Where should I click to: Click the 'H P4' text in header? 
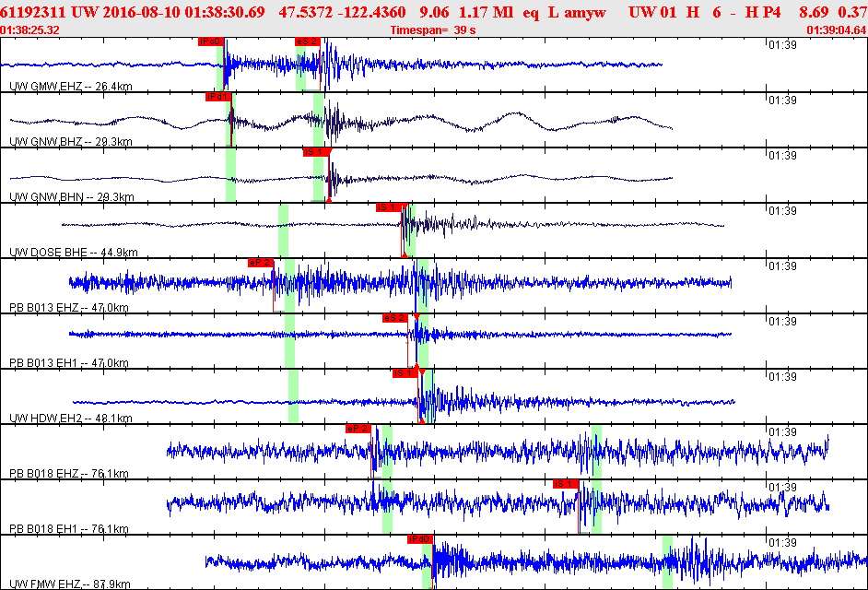[763, 12]
